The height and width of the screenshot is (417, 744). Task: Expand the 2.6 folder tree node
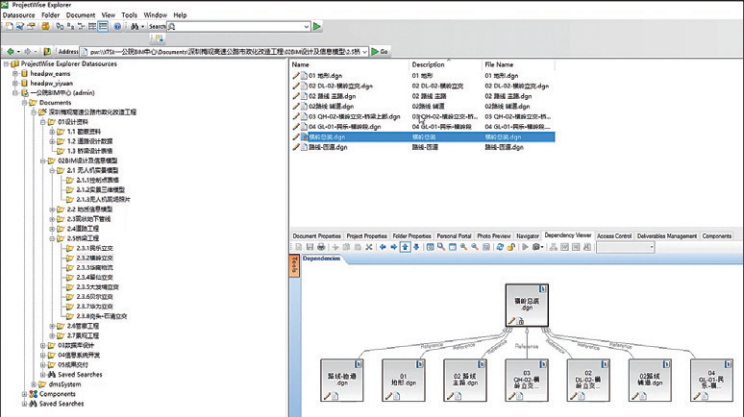52,326
